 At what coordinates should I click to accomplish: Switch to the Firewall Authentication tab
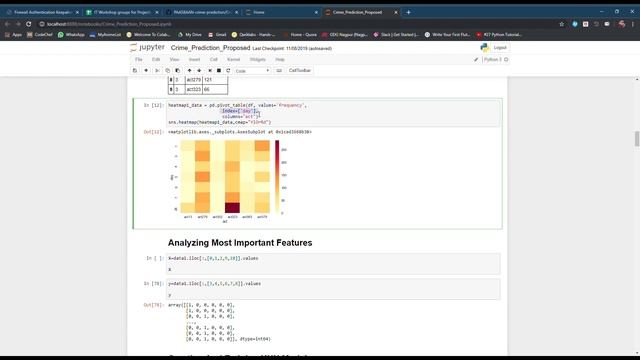42,12
